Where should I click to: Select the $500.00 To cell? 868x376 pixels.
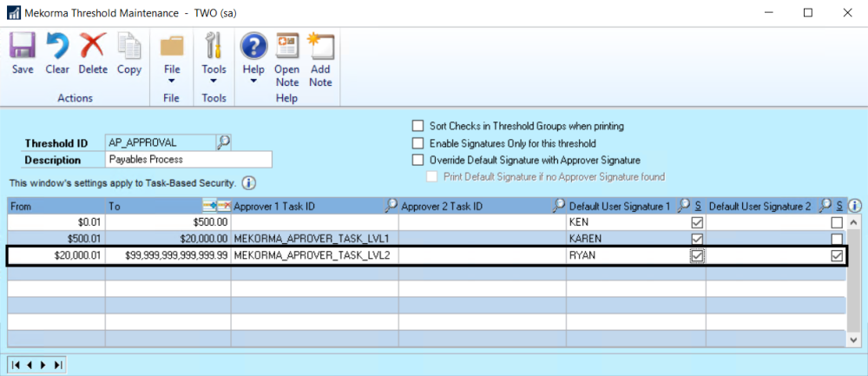[x=168, y=222]
